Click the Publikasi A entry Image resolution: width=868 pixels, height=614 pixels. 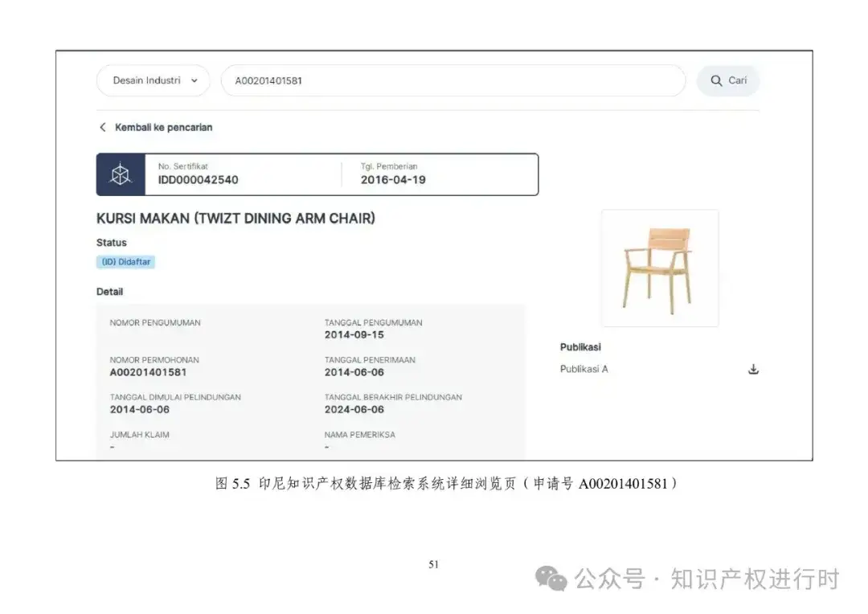pos(584,370)
